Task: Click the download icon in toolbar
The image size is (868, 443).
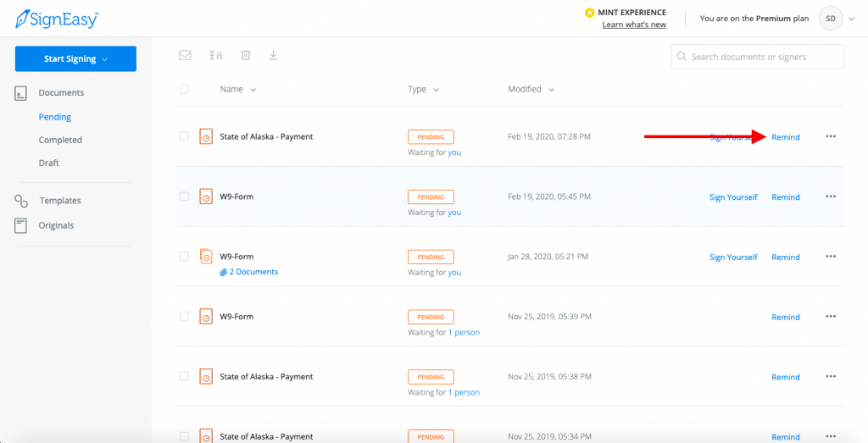Action: pyautogui.click(x=274, y=55)
